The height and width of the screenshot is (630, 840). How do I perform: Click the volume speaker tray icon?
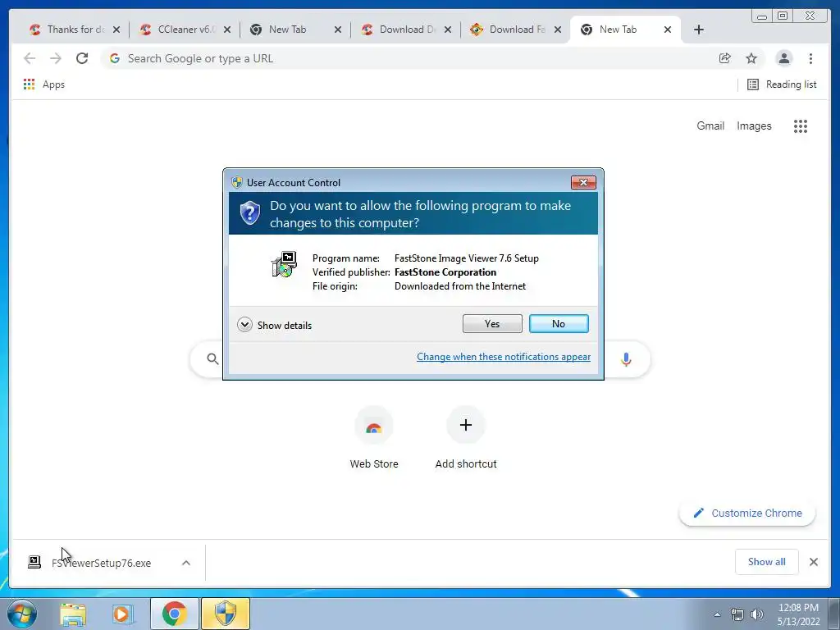tap(756, 614)
